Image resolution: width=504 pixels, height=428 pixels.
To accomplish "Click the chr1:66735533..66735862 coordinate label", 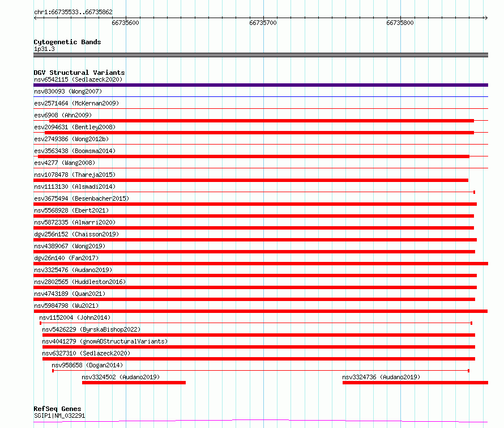I will point(73,12).
